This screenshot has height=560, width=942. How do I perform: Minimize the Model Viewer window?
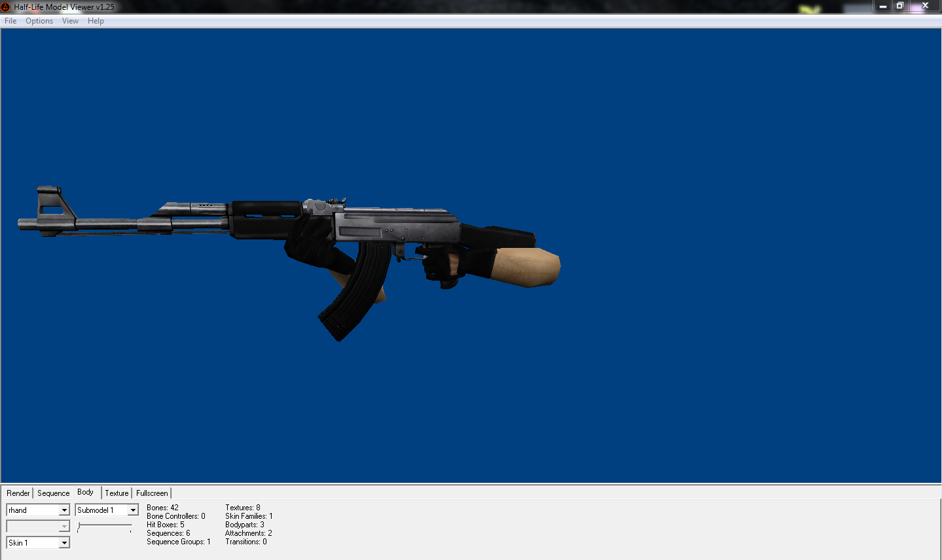tap(883, 6)
